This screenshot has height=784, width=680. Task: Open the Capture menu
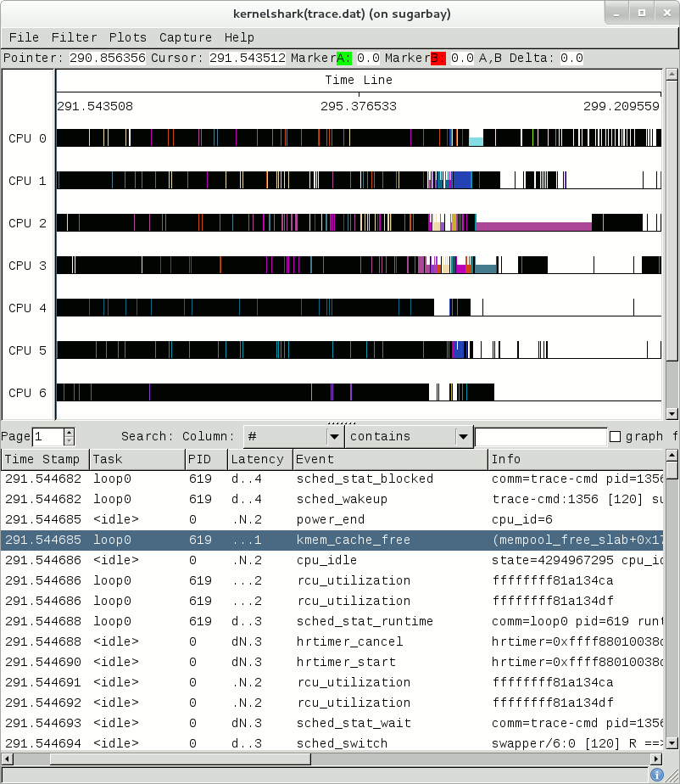[185, 37]
